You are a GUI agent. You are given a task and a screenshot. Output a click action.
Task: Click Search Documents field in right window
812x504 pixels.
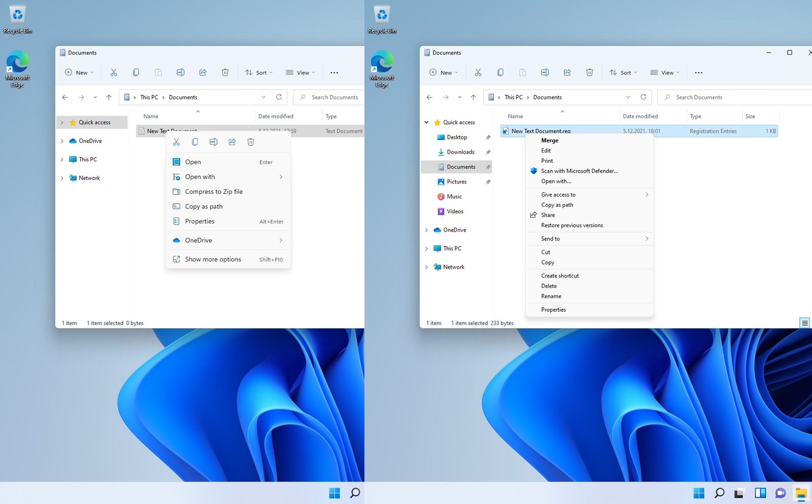point(735,97)
